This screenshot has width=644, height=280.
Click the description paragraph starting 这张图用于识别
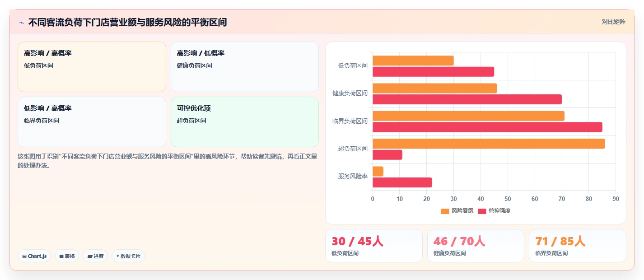tap(167, 161)
